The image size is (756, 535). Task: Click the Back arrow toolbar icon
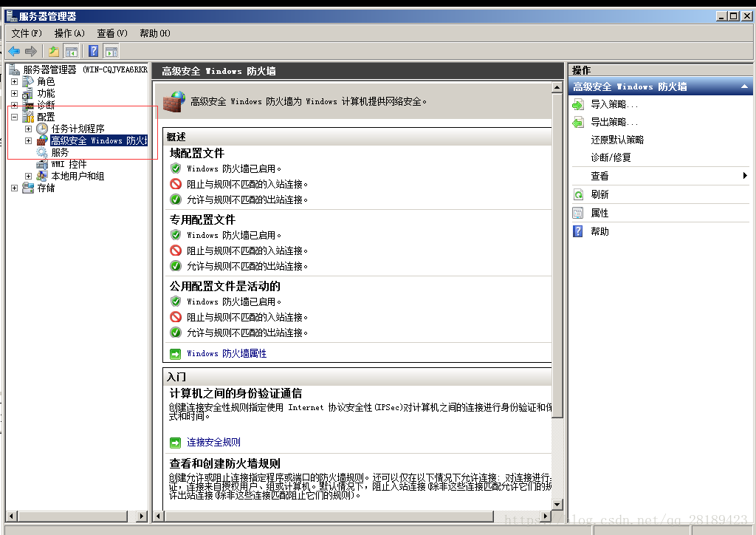point(14,51)
